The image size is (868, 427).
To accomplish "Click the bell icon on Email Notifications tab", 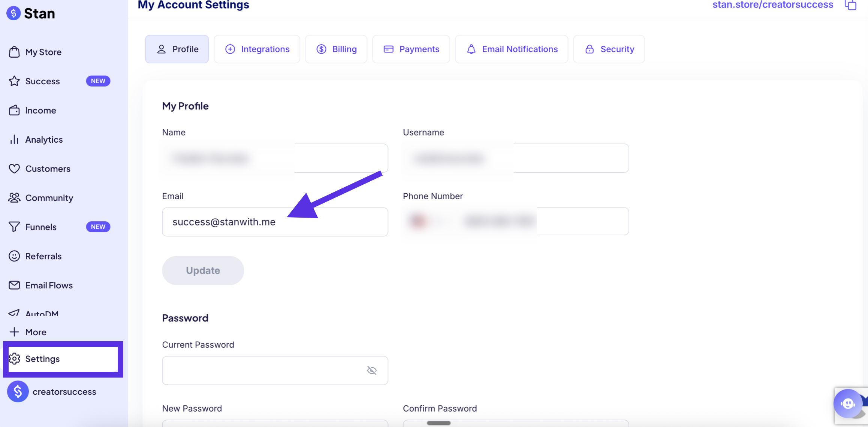I will (x=471, y=49).
